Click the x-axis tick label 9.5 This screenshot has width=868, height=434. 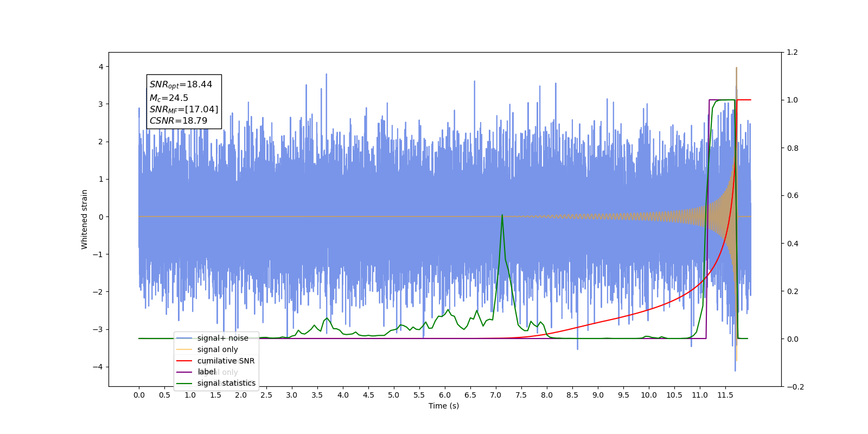pyautogui.click(x=623, y=395)
